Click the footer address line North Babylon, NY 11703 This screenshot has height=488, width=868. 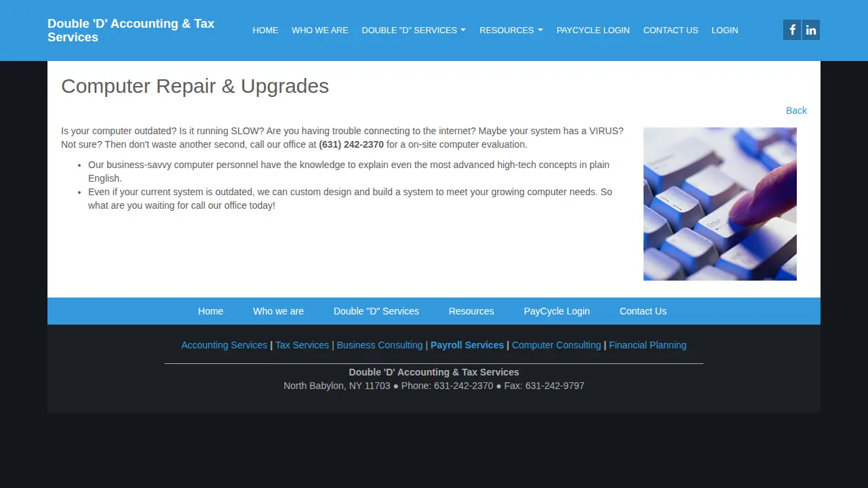click(337, 386)
